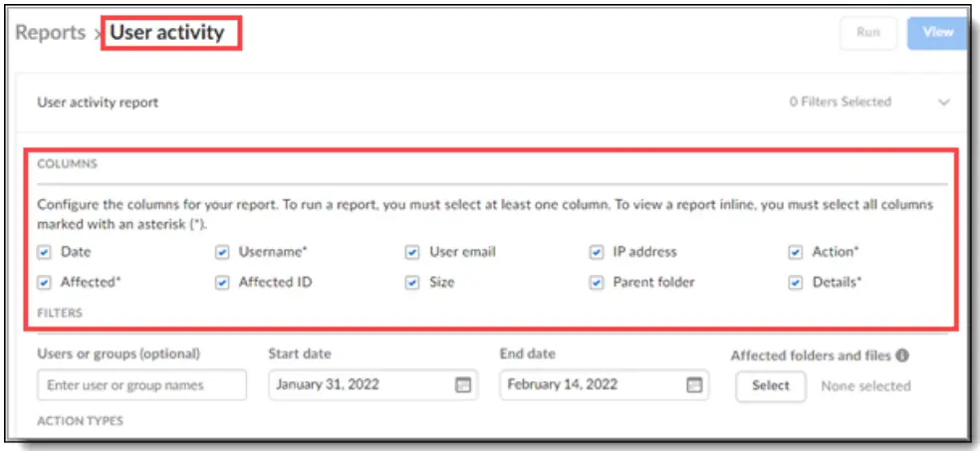Click the 0 Filters Selected text
980x451 pixels.
(840, 102)
